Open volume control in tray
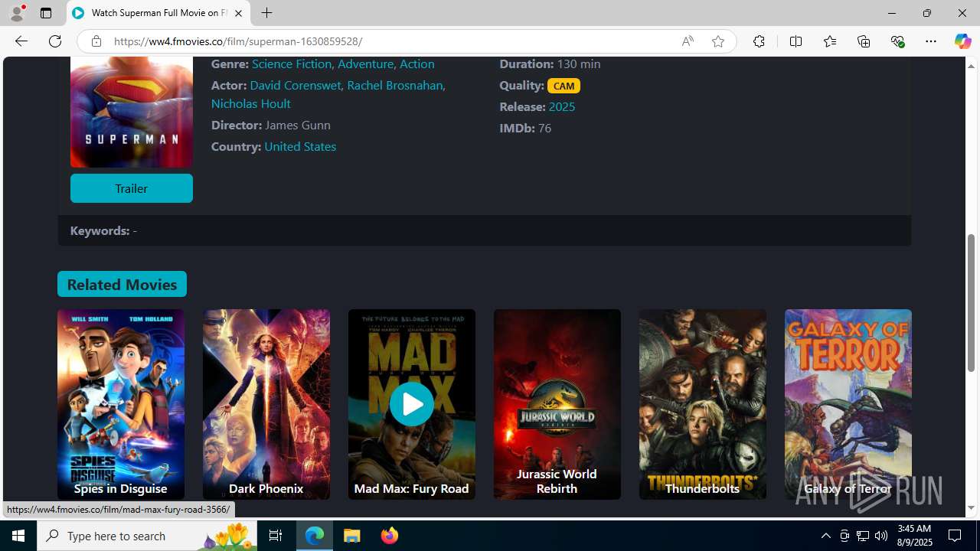 click(881, 536)
